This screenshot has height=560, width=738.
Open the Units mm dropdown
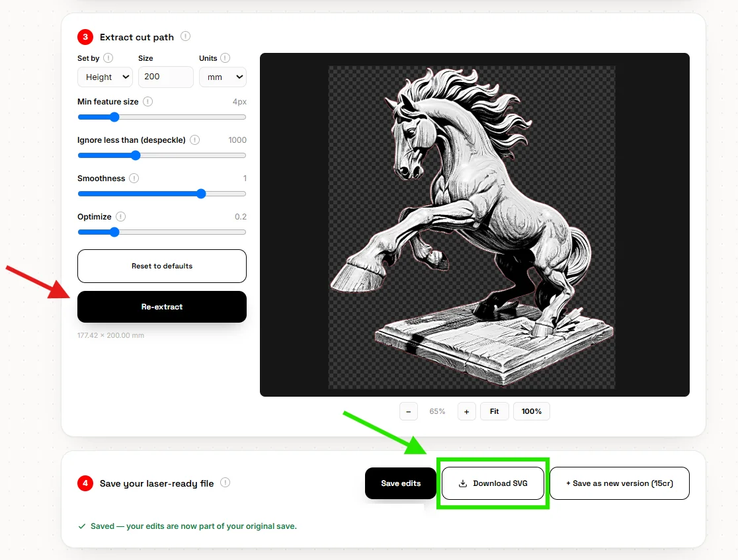[223, 77]
